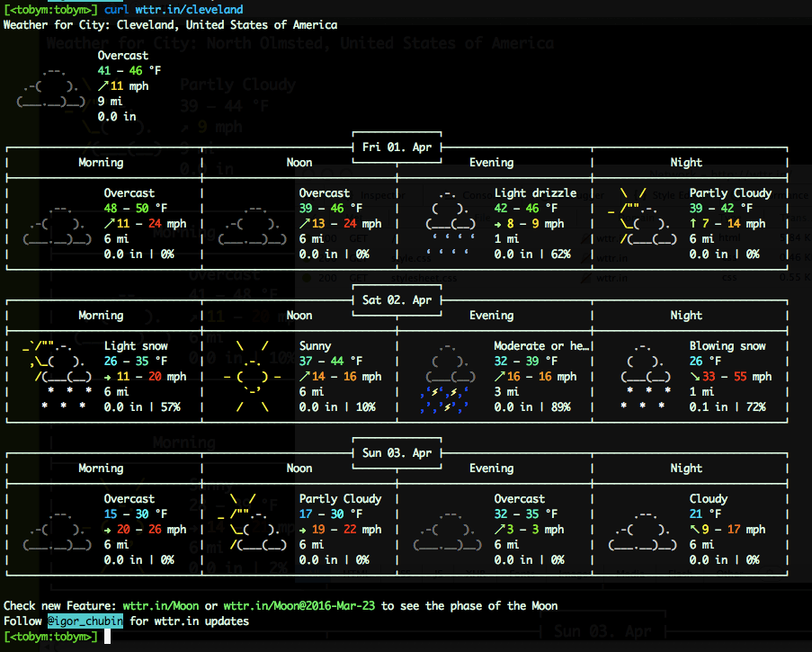Click Friday night wind 7 – 14 mph
Image resolution: width=812 pixels, height=652 pixels.
click(727, 224)
